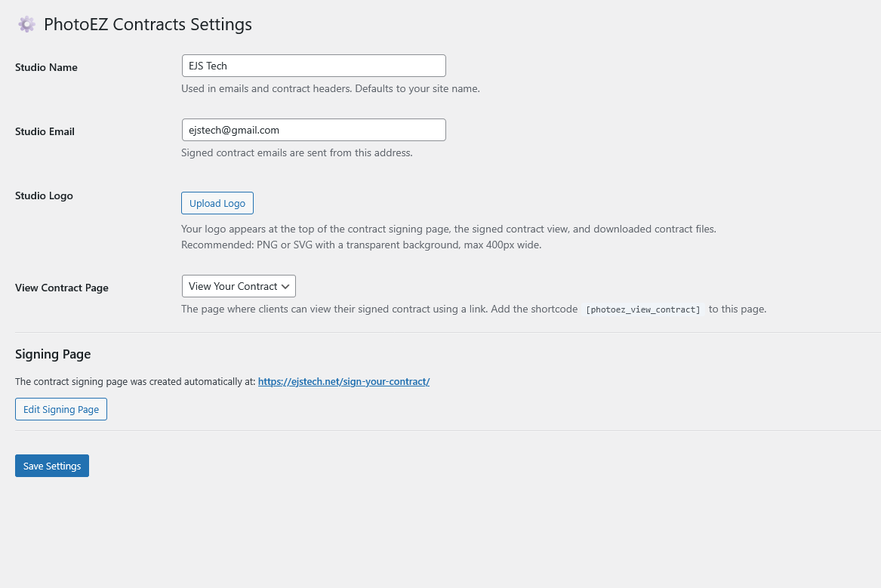Click the View Contract Page label
The width and height of the screenshot is (881, 588).
[x=62, y=288]
